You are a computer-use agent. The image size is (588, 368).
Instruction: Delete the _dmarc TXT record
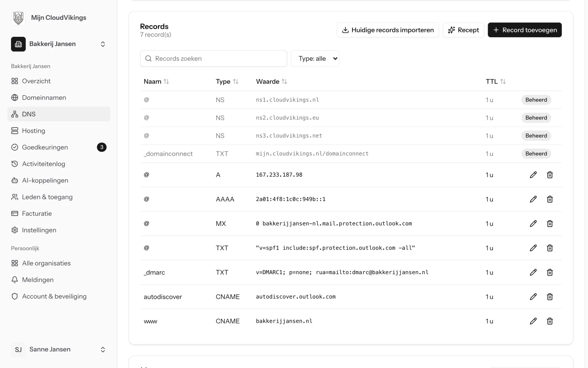pyautogui.click(x=550, y=272)
